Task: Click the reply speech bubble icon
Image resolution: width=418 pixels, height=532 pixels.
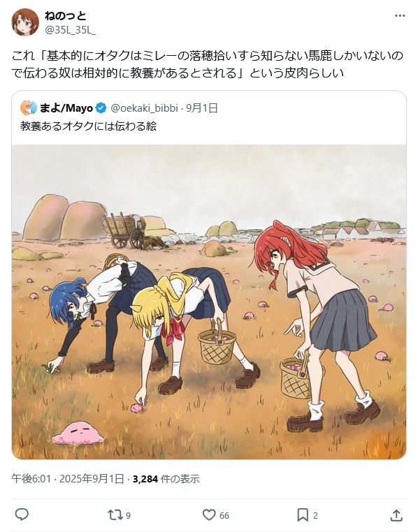Action: 22,515
